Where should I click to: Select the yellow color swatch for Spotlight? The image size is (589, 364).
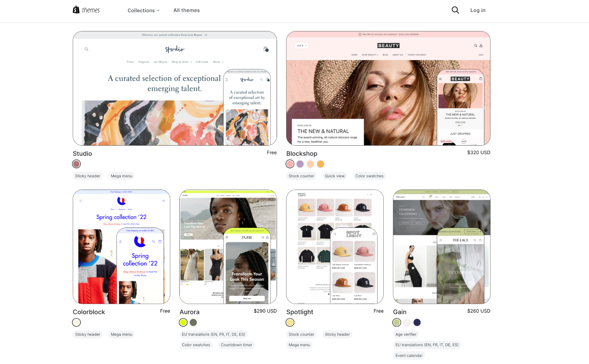[290, 322]
